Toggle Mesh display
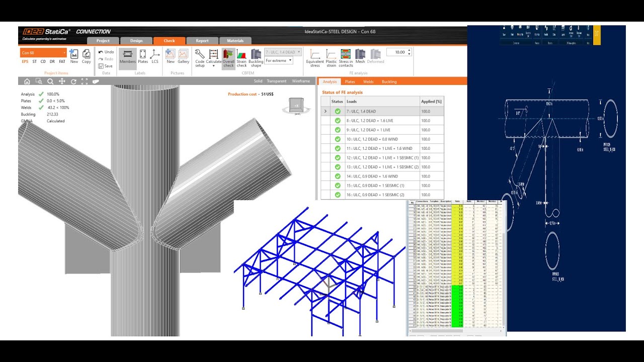Screen dimensions: 644x362 pyautogui.click(x=360, y=56)
